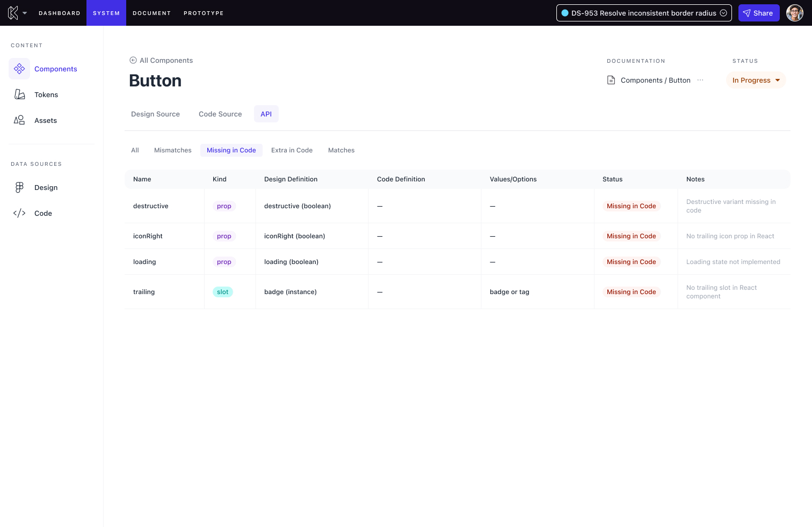Screen dimensions: 812x527
Task: Open the overflow menu next to documentation
Action: pyautogui.click(x=700, y=79)
